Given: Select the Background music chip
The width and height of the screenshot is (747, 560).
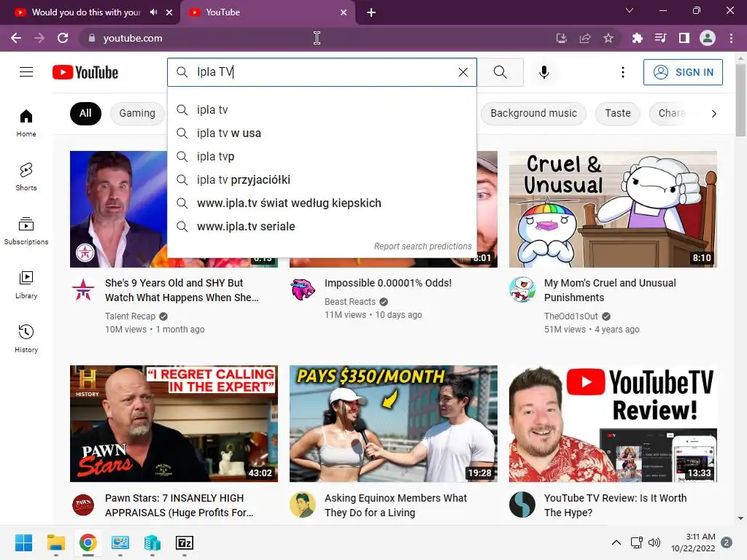Looking at the screenshot, I should [x=533, y=113].
